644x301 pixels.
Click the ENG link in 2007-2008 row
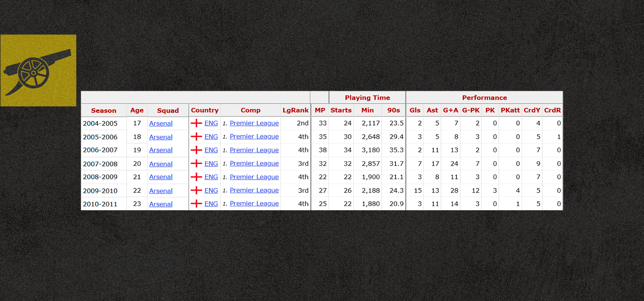pyautogui.click(x=211, y=163)
